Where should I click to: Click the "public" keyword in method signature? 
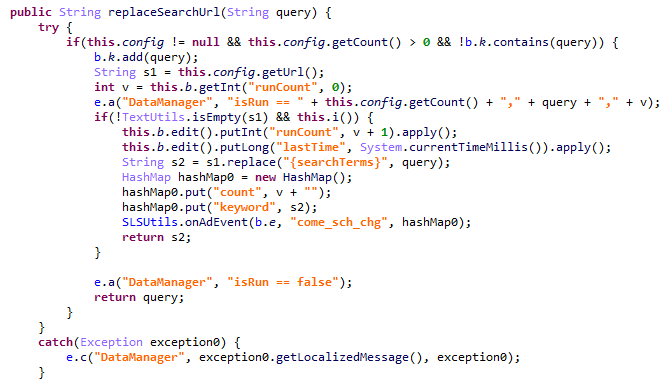31,12
